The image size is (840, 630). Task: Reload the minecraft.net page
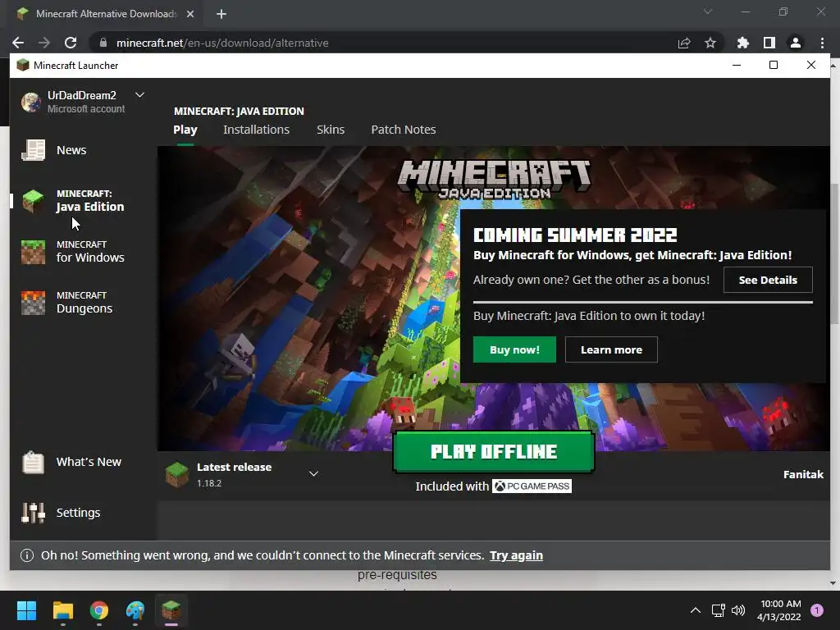click(71, 43)
